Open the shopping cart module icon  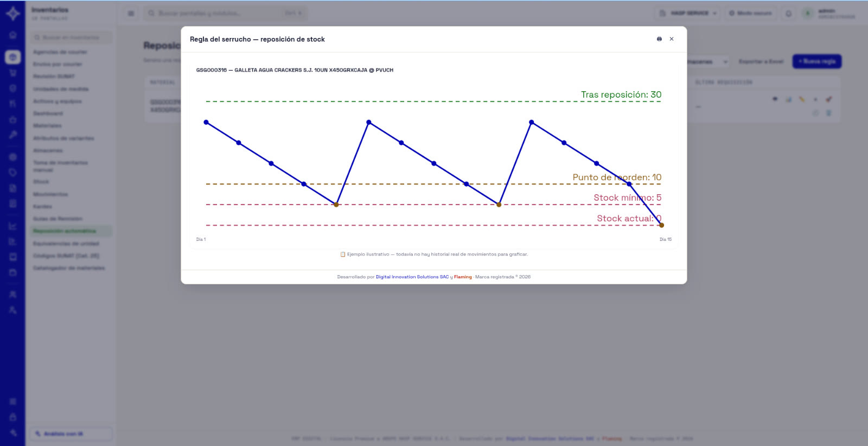pos(13,73)
